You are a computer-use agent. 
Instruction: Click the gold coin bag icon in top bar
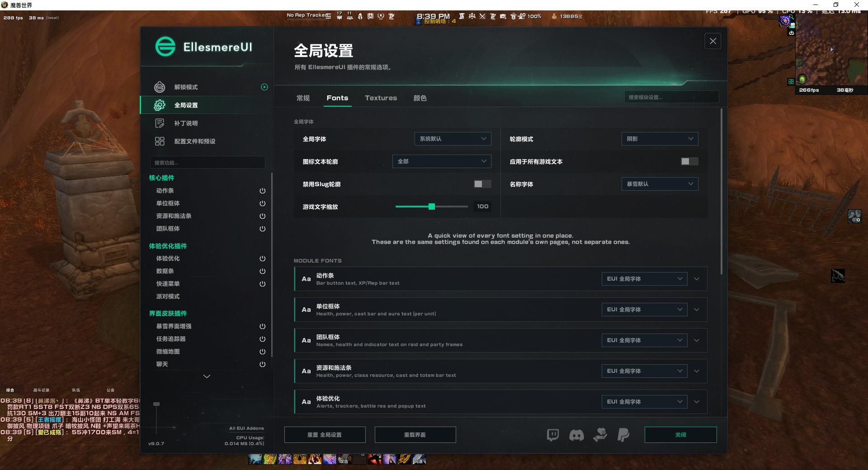click(x=554, y=16)
